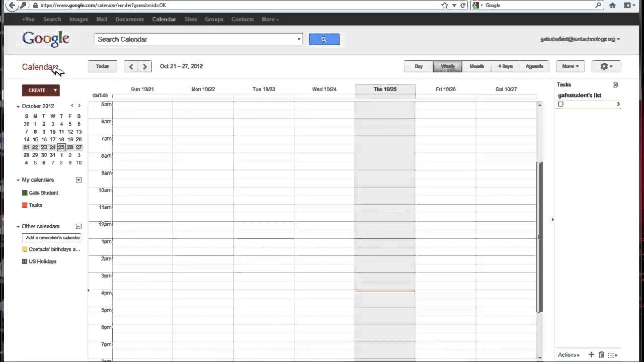
Task: Open Contacts from the Google bar
Action: [x=243, y=19]
